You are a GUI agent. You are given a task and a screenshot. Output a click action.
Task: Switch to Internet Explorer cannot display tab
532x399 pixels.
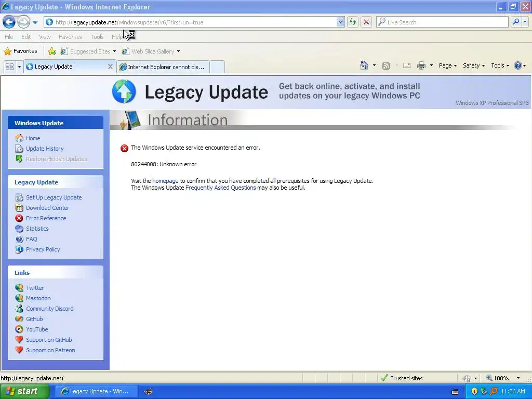click(163, 67)
